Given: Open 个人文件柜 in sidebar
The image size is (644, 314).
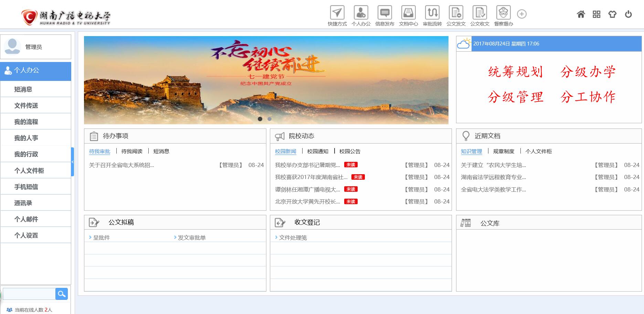Looking at the screenshot, I should coord(36,170).
